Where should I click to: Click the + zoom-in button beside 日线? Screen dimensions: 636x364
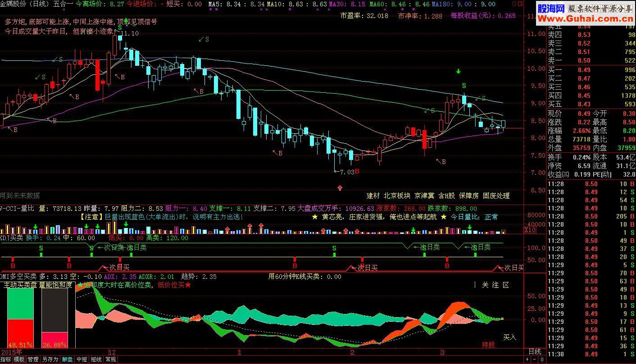[527, 359]
